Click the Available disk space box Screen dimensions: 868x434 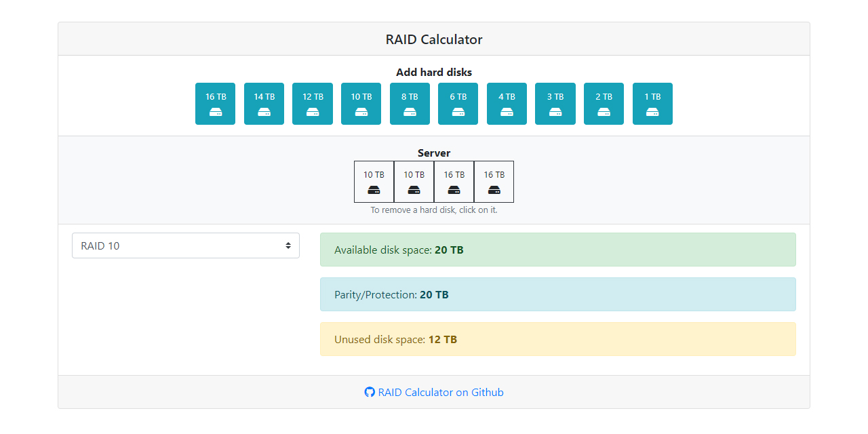(557, 250)
